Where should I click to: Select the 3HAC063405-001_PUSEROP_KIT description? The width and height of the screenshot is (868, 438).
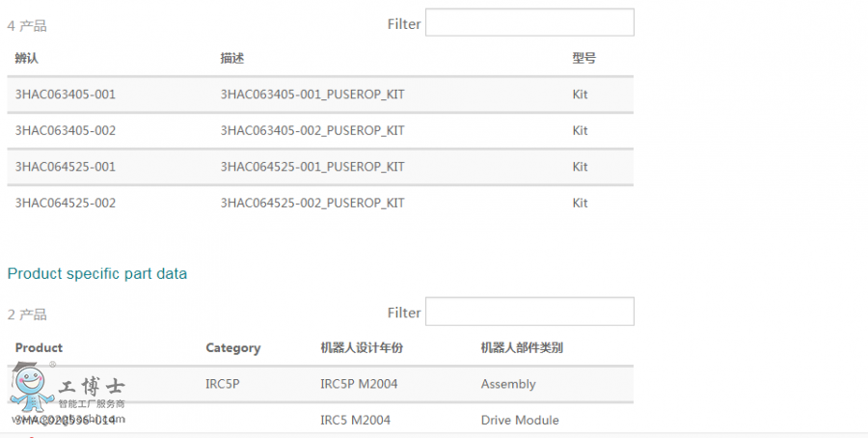point(312,95)
